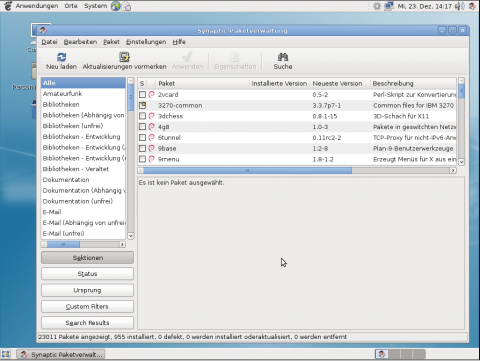Open the Bearbeiten menu
Image resolution: width=480 pixels, height=361 pixels.
pos(80,42)
